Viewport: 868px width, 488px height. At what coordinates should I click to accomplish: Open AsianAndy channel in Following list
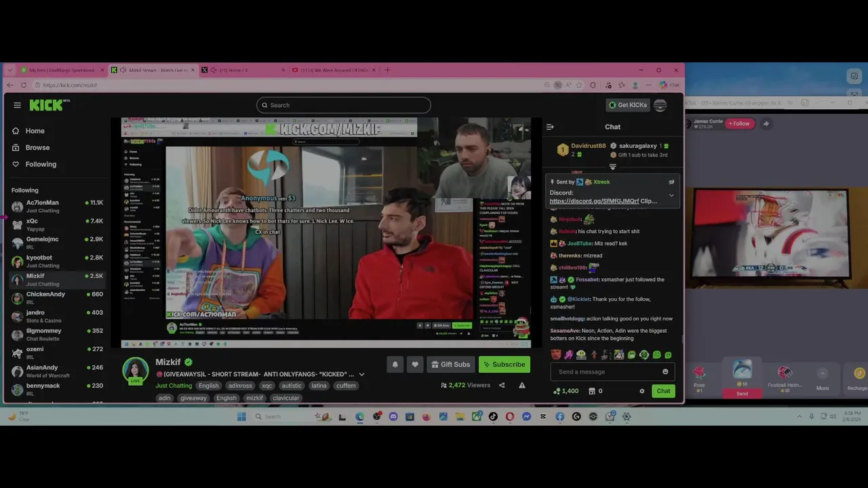point(58,371)
